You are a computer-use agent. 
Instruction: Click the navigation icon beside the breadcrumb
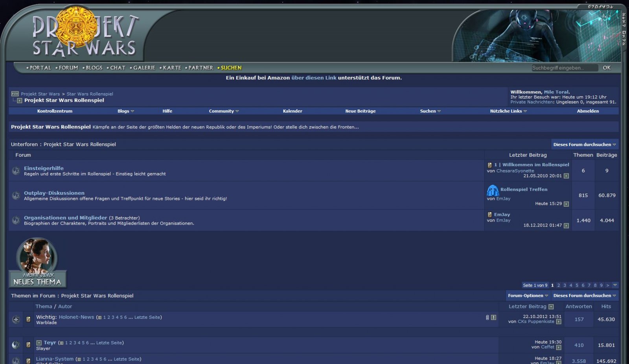pos(15,94)
